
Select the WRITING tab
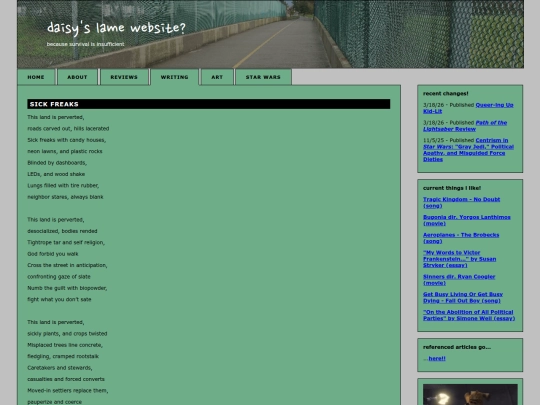pyautogui.click(x=175, y=77)
